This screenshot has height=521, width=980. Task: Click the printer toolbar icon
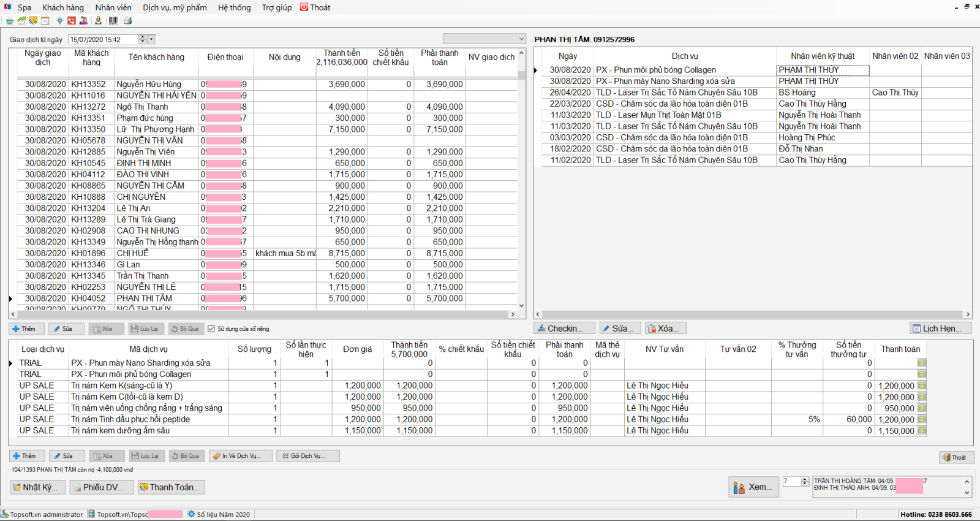click(127, 21)
